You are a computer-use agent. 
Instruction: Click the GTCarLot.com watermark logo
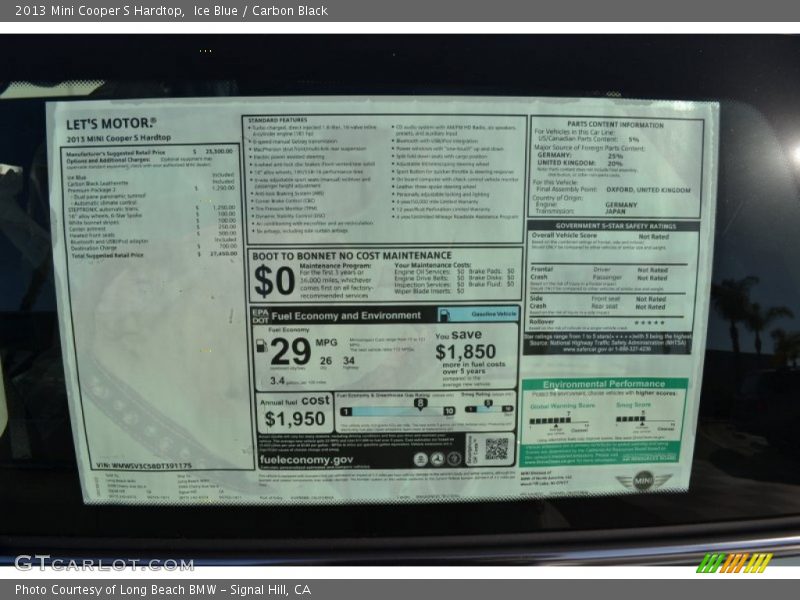coord(103,563)
